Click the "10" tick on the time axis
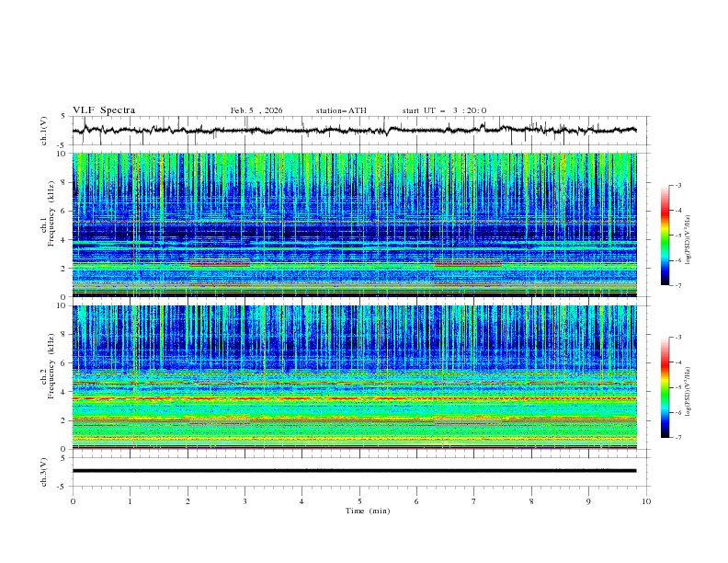This screenshot has width=728, height=563. click(646, 501)
